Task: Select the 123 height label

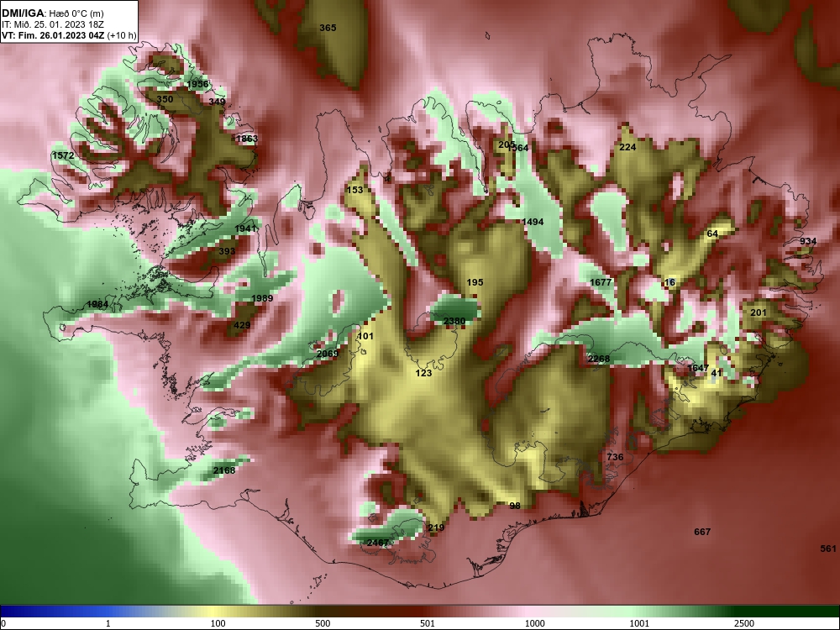Action: tap(423, 373)
